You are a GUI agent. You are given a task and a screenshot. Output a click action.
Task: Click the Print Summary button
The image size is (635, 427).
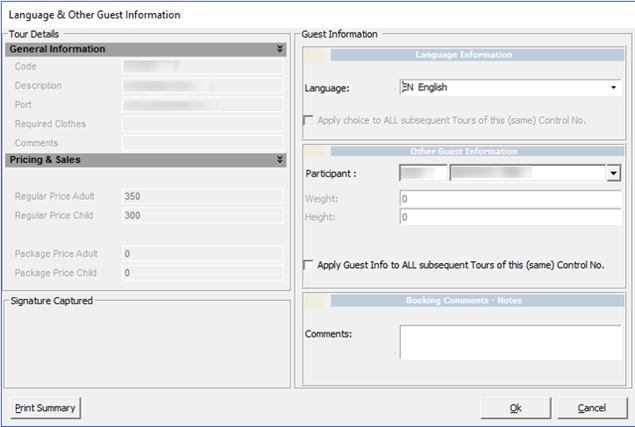click(x=45, y=408)
